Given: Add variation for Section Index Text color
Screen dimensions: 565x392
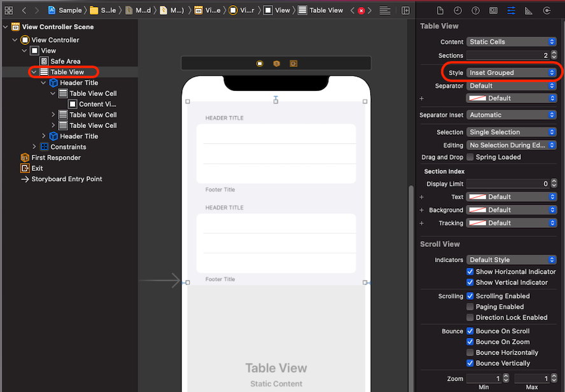Looking at the screenshot, I should point(422,197).
